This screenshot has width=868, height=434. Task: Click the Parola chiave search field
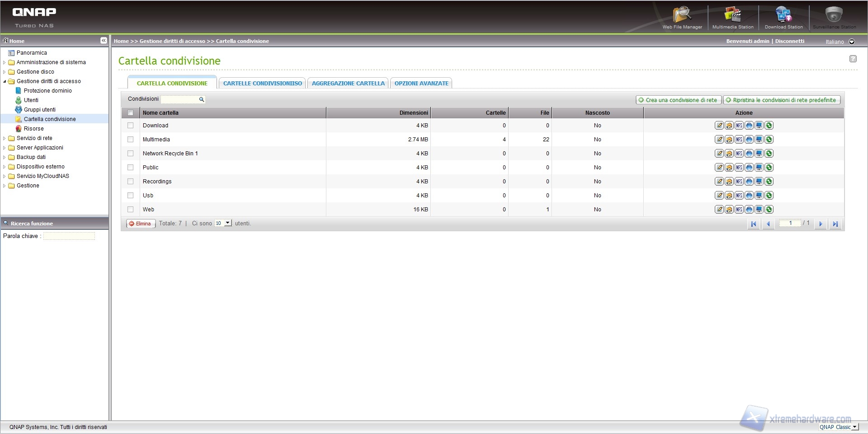click(69, 236)
